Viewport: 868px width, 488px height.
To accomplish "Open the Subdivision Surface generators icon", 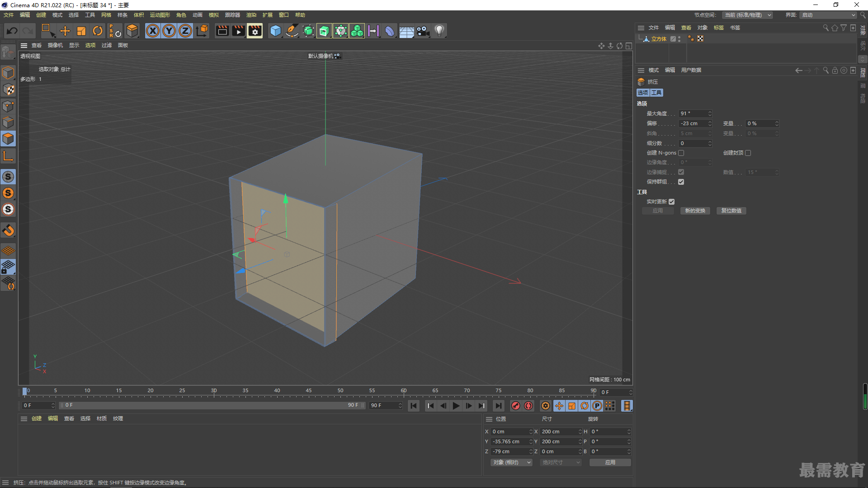I will pyautogui.click(x=308, y=31).
